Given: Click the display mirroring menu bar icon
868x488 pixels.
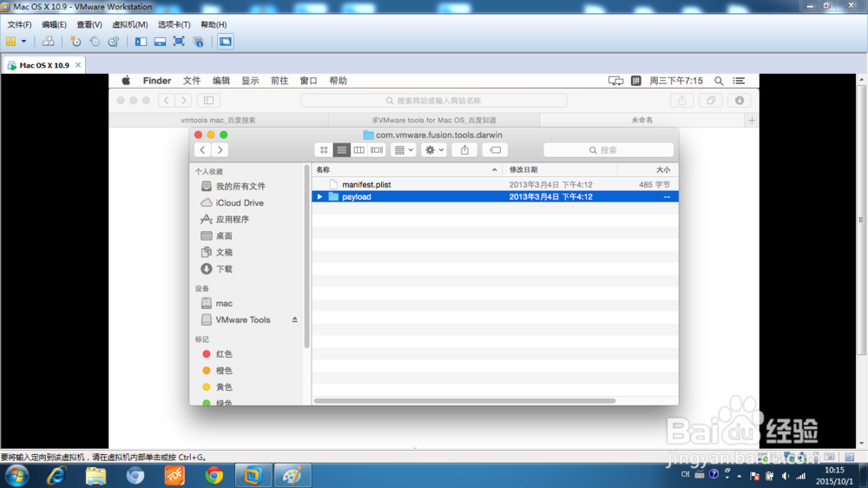Looking at the screenshot, I should point(615,81).
